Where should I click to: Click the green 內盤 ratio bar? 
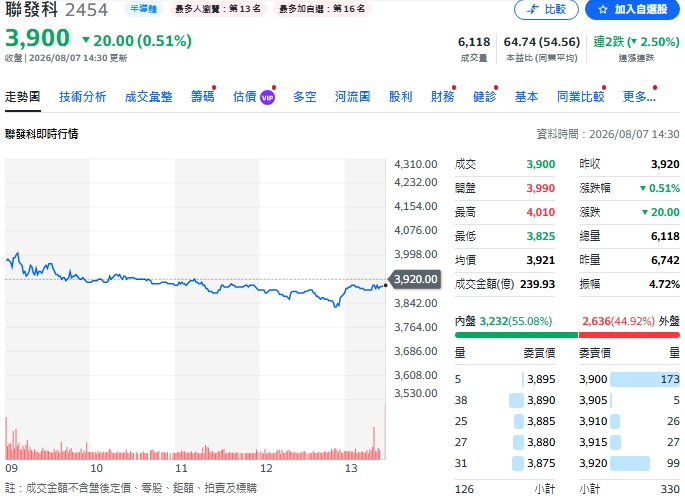516,335
